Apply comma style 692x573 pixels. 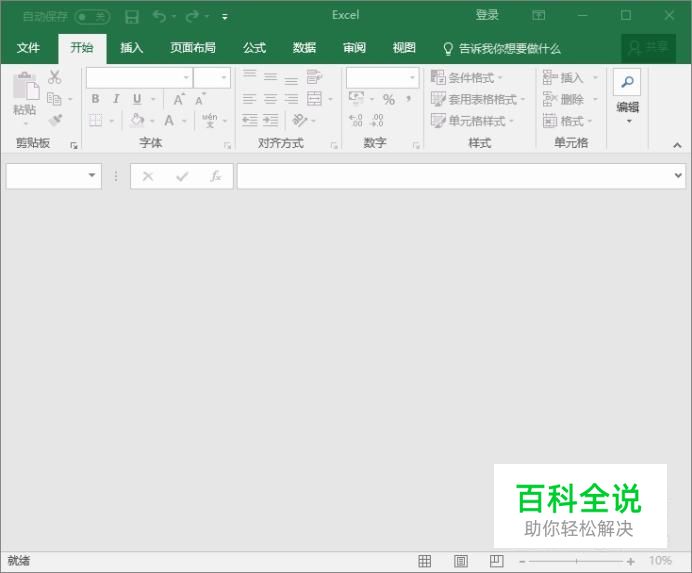(409, 98)
